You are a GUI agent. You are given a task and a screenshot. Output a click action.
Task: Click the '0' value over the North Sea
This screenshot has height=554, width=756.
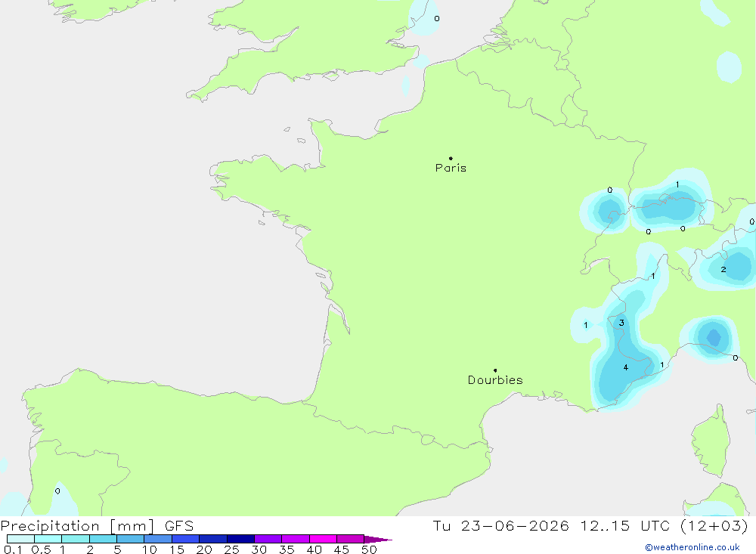click(x=436, y=19)
